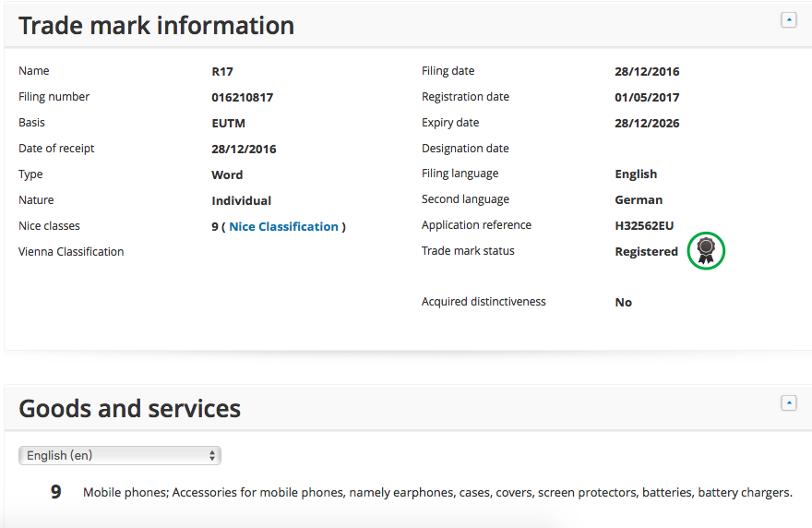This screenshot has width=812, height=528.
Task: Select the filing number 016210817
Action: coord(243,97)
